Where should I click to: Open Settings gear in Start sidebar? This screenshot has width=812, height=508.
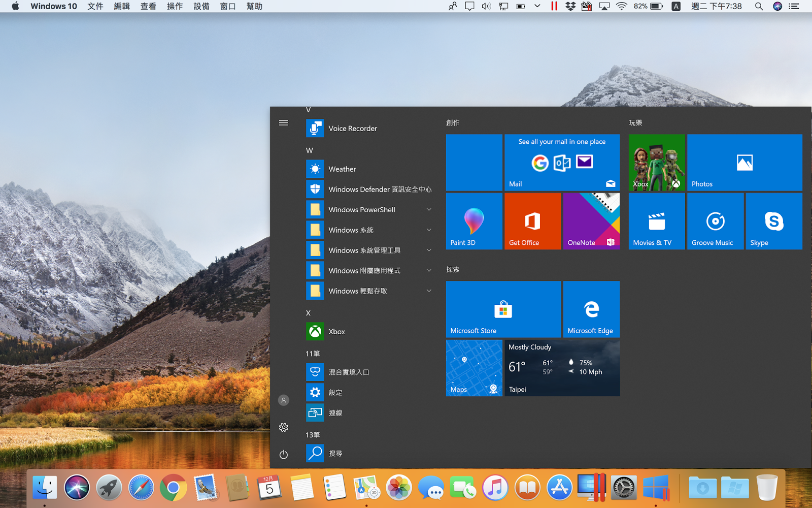(284, 428)
